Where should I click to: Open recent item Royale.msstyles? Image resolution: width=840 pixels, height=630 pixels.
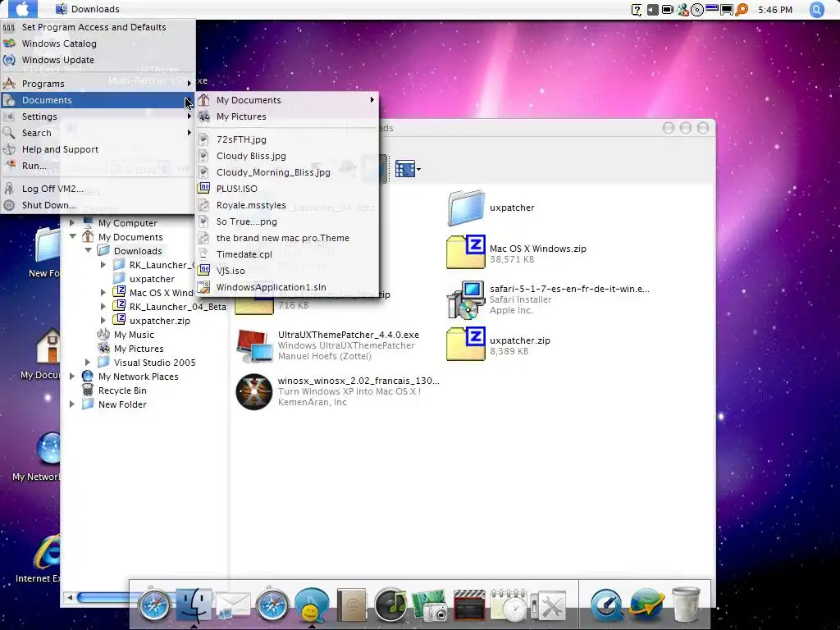287,205
